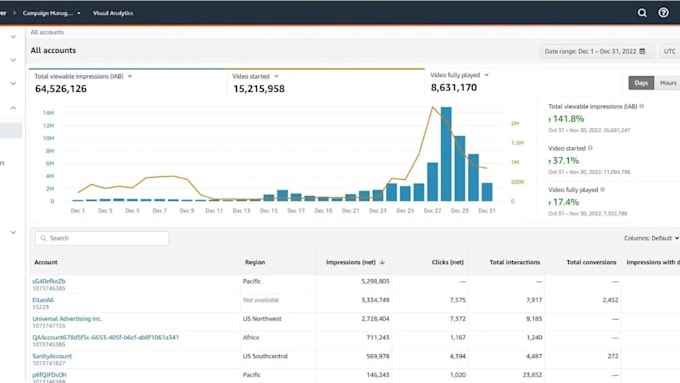Expand the bottom sidebar chevron section

click(13, 232)
